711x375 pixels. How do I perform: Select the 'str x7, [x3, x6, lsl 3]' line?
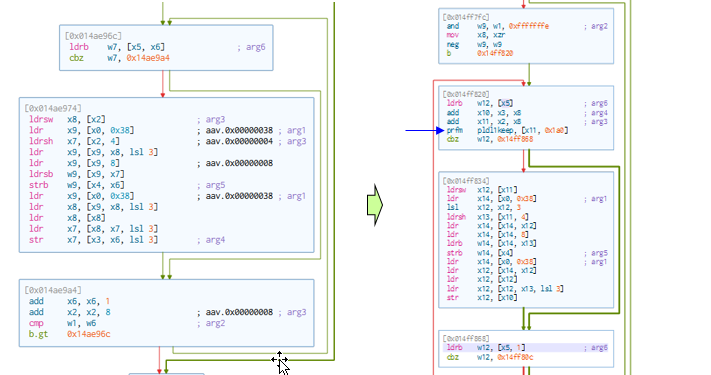tap(93, 239)
